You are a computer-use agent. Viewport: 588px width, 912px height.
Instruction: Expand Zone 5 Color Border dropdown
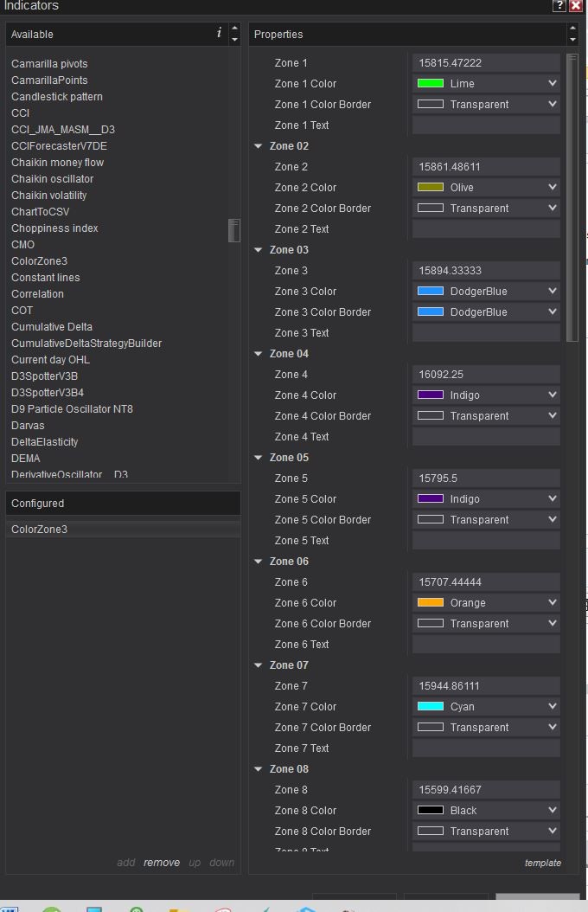click(553, 520)
